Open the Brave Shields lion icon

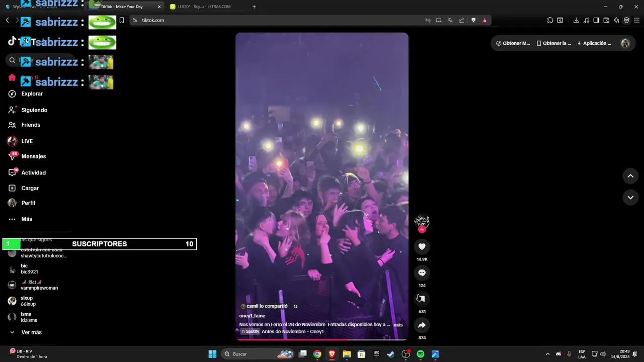point(473,20)
